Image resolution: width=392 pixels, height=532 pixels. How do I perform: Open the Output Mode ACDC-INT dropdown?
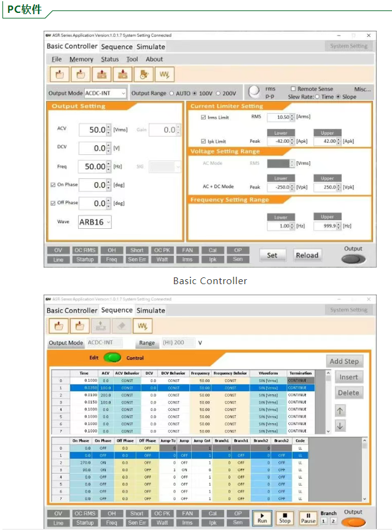click(105, 93)
